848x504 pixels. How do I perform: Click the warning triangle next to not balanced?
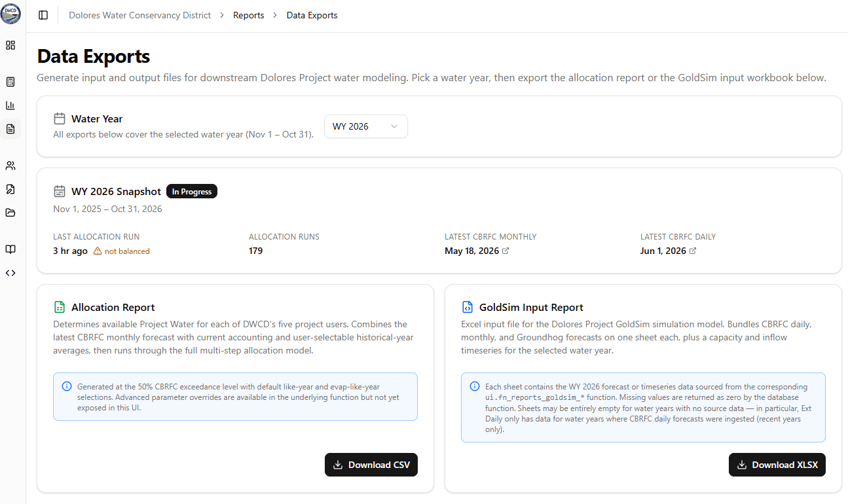point(98,251)
